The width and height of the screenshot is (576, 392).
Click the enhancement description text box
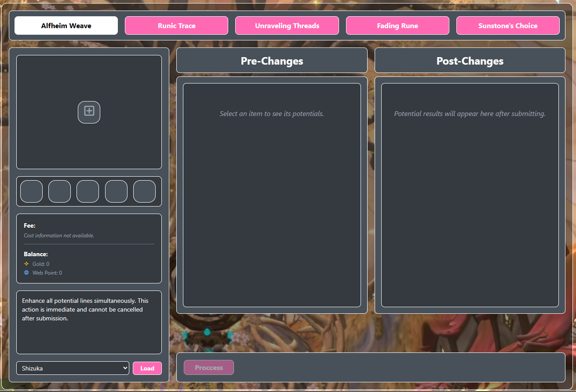pos(89,322)
